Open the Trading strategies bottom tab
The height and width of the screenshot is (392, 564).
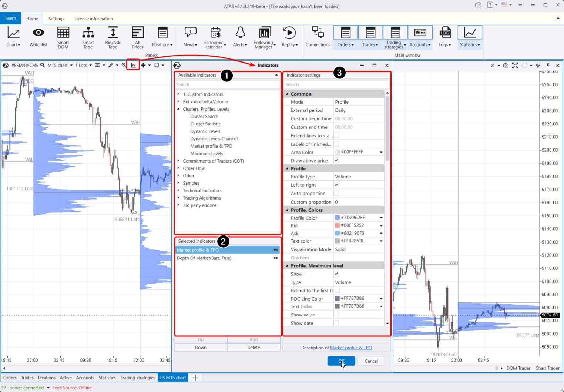click(x=138, y=378)
